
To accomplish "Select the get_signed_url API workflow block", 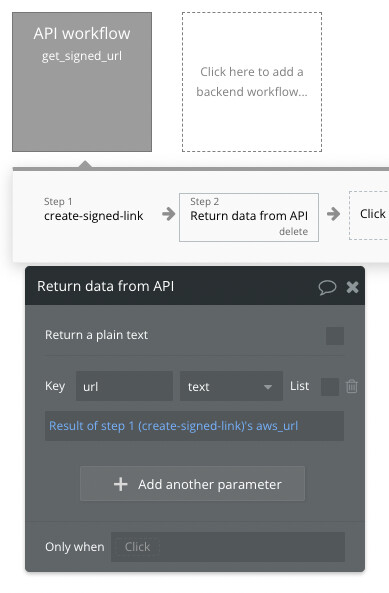I will 82,82.
